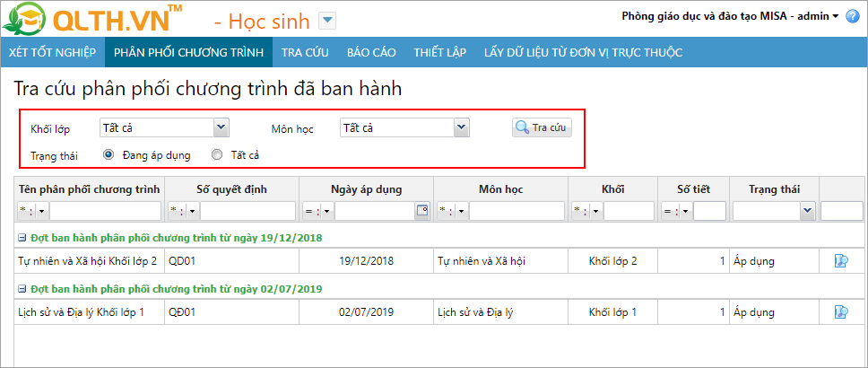Focus the Tên phân phối chương trình filter field
The width and height of the screenshot is (868, 368).
pyautogui.click(x=105, y=211)
